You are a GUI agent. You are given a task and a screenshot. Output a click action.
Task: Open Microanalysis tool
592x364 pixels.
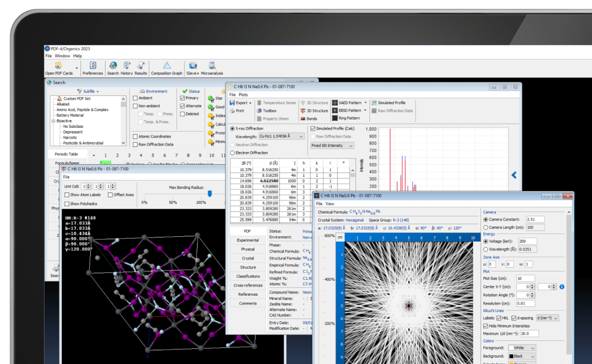(212, 68)
